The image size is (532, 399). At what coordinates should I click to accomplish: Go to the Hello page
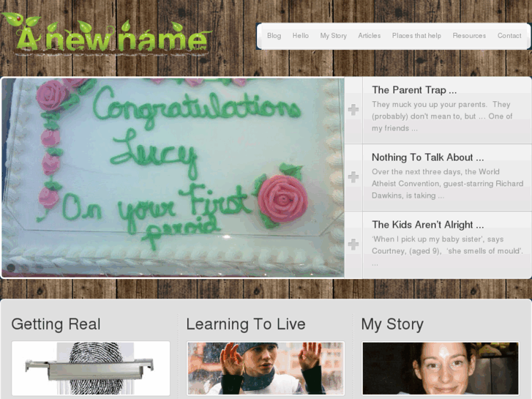[x=301, y=36]
